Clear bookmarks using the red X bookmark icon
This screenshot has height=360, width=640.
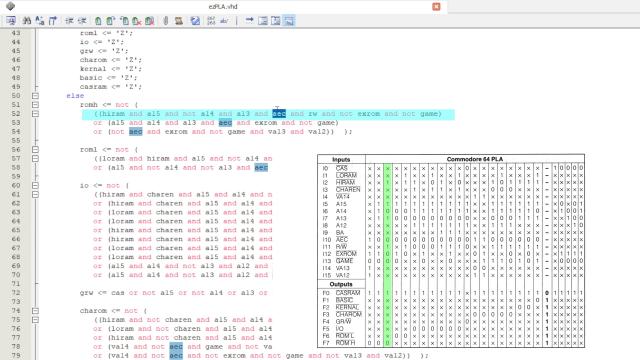click(x=137, y=20)
